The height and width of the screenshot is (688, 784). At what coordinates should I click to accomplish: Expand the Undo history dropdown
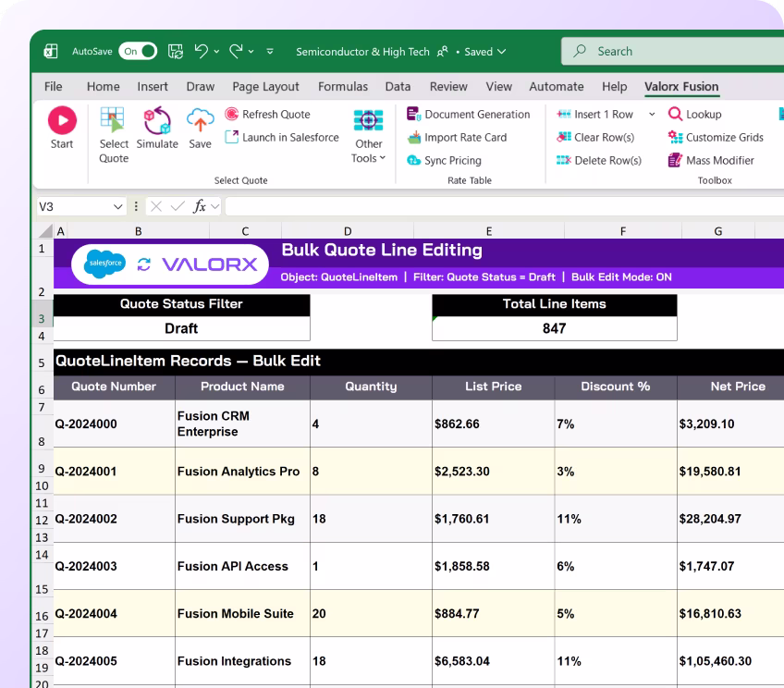click(216, 52)
